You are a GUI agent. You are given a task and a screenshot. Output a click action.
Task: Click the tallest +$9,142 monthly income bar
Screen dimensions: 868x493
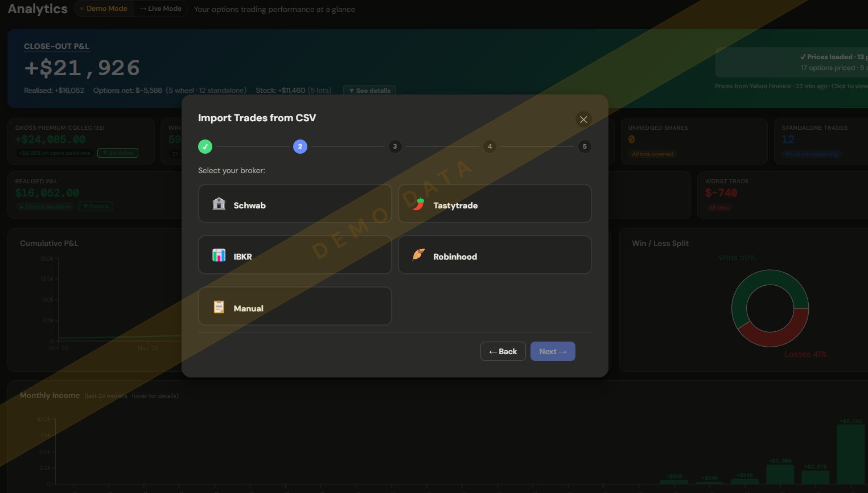tap(851, 454)
